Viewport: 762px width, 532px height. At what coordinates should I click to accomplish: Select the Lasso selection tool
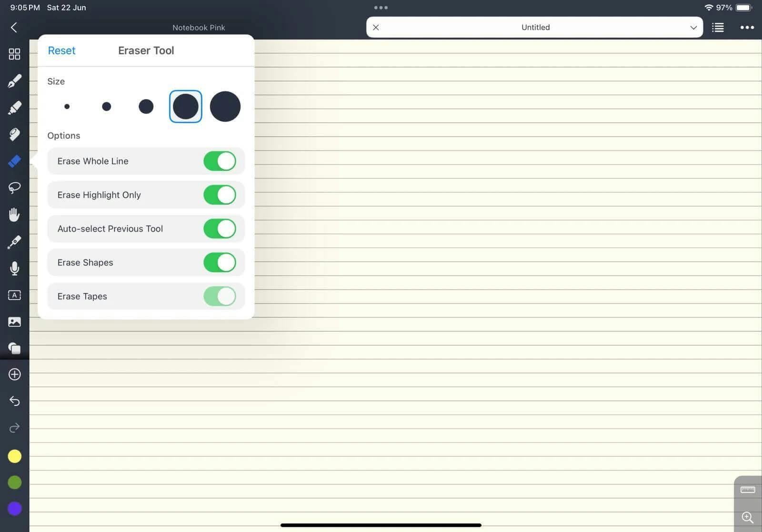click(x=14, y=187)
